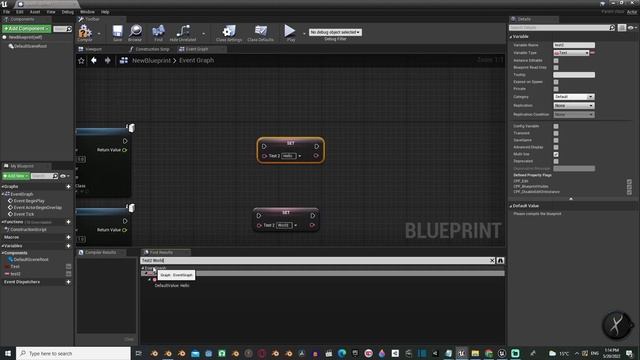Open Play options dropdown arrow

pos(304,34)
